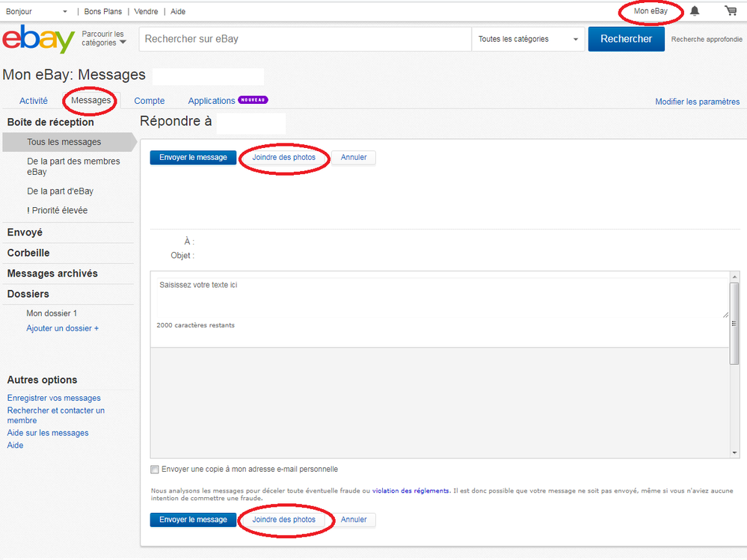Open Recherche approfondie link
747x560 pixels.
[x=707, y=39]
